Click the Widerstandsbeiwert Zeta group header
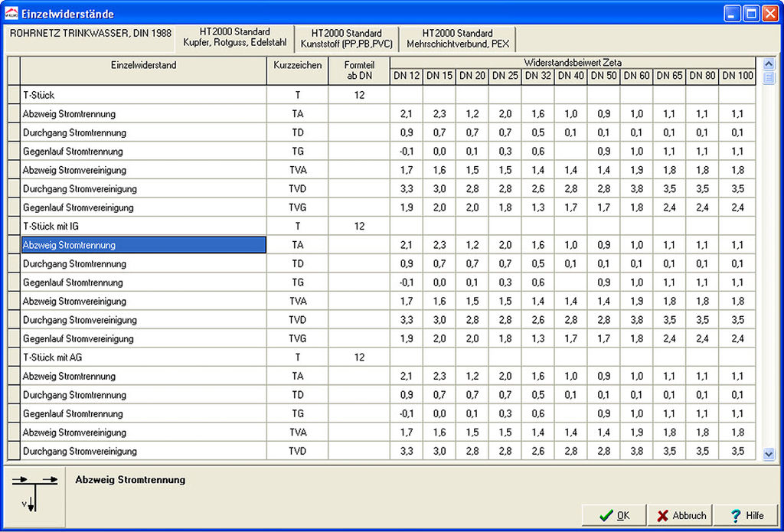Image resolution: width=784 pixels, height=532 pixels. click(x=573, y=63)
